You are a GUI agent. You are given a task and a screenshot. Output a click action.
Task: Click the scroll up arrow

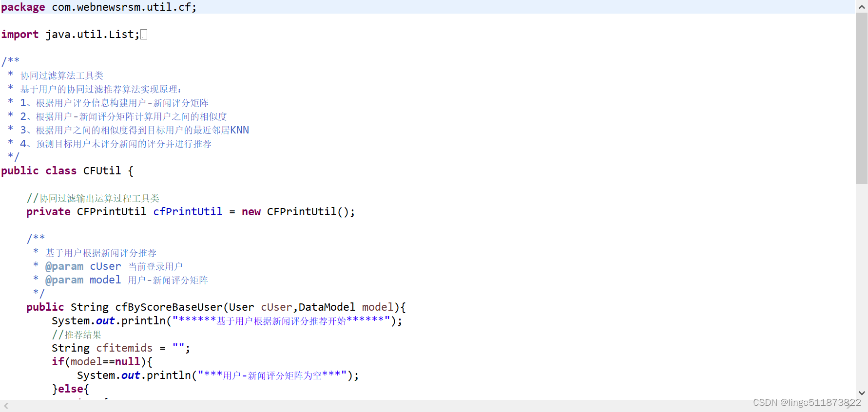pyautogui.click(x=862, y=6)
